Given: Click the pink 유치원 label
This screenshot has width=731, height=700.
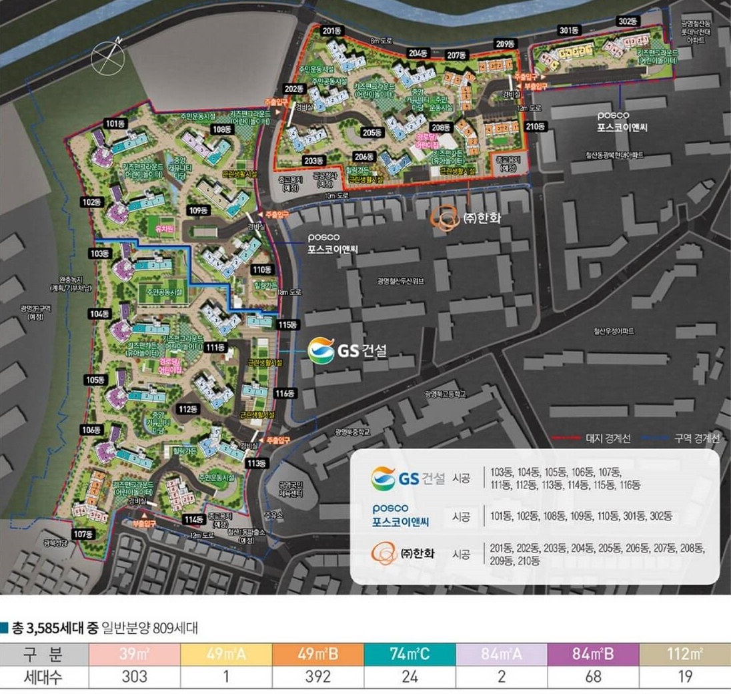Looking at the screenshot, I should click(x=165, y=229).
